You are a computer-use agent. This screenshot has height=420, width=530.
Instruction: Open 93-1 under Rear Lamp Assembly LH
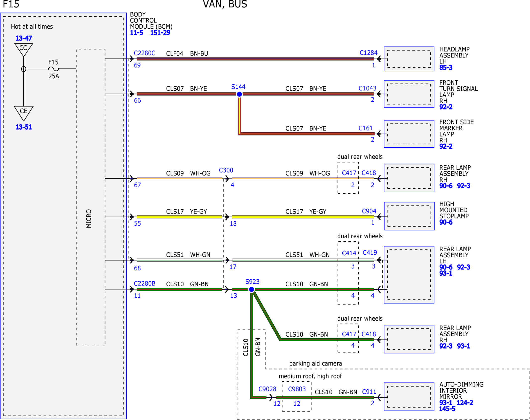pos(446,273)
